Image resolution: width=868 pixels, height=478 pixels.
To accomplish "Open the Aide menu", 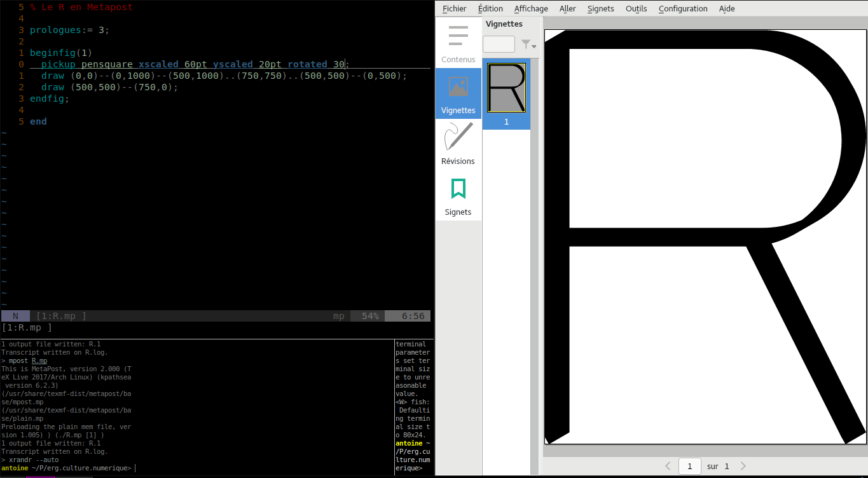I will coord(726,9).
